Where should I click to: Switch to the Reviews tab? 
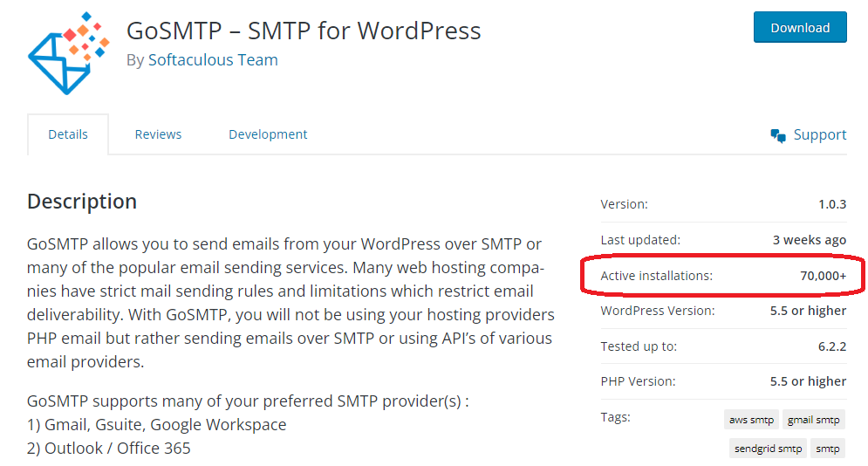(158, 134)
